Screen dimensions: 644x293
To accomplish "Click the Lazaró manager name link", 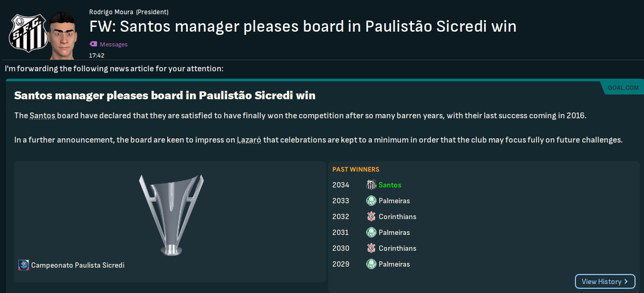I will pos(249,140).
